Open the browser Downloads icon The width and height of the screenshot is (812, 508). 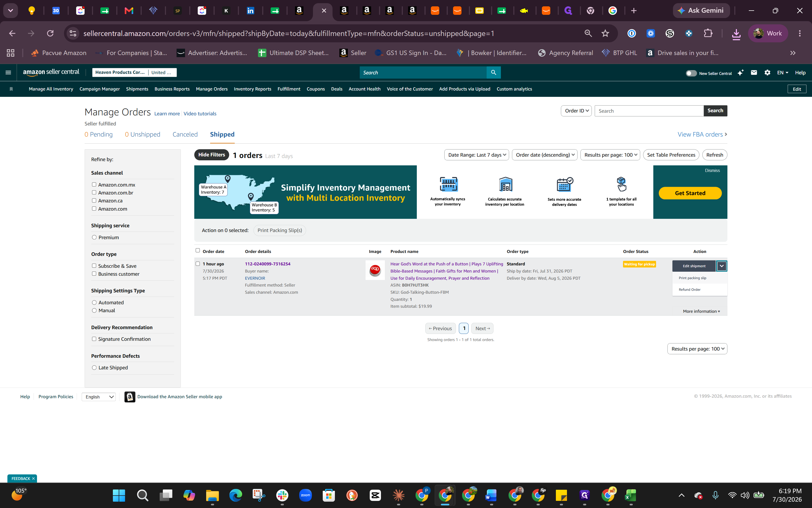[736, 34]
